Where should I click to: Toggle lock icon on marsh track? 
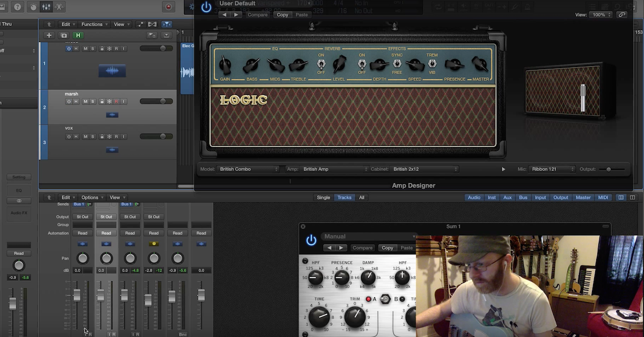click(102, 101)
